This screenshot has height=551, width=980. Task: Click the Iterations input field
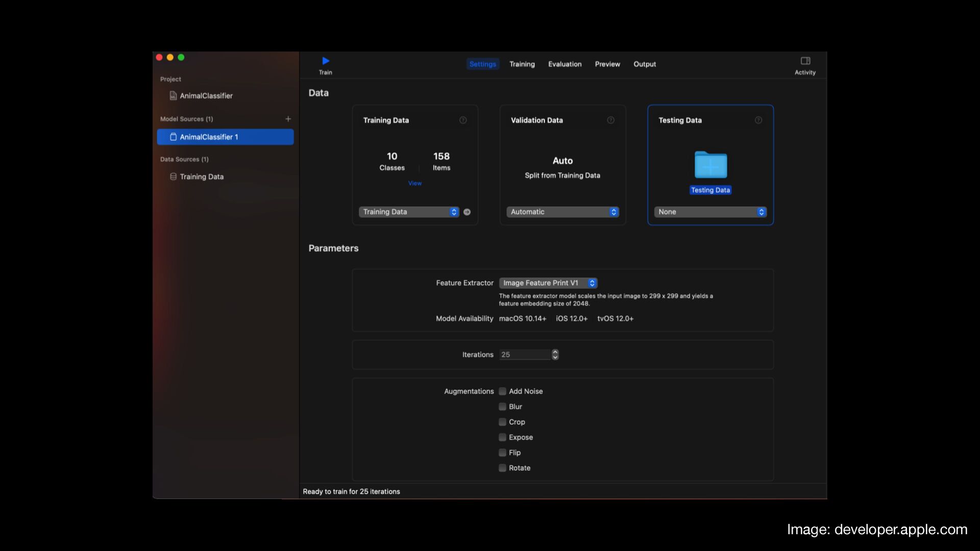coord(525,355)
